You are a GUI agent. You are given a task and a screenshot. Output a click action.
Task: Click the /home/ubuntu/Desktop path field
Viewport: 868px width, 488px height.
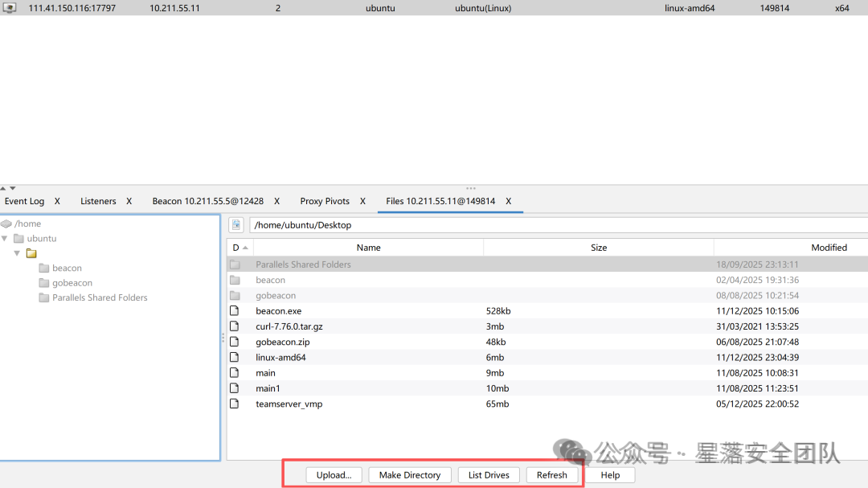(x=558, y=225)
